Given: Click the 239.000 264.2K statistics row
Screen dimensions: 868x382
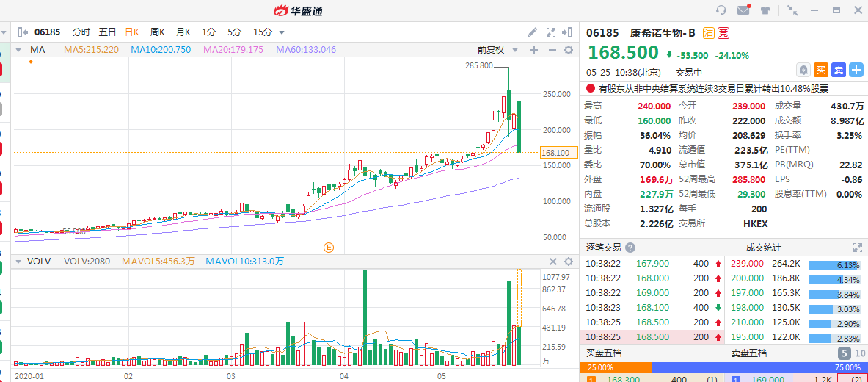Looking at the screenshot, I should click(795, 263).
